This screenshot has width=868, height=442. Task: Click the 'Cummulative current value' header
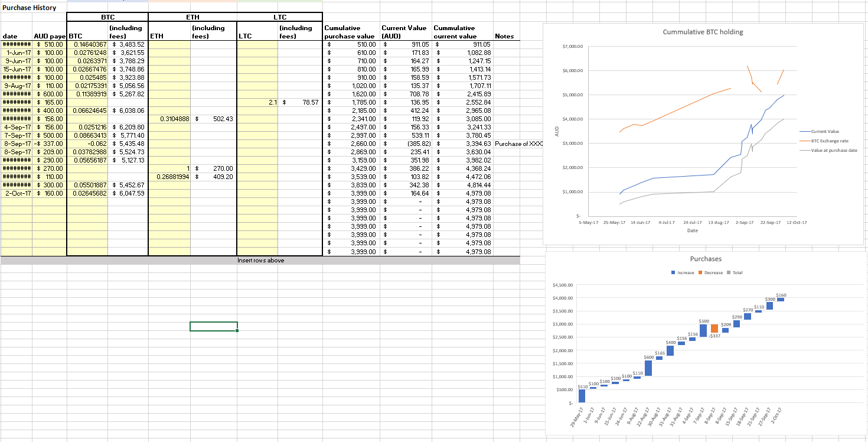(462, 32)
